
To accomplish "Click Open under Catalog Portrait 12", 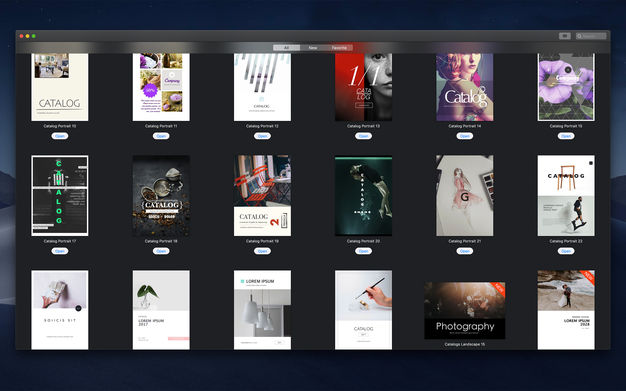I will (x=262, y=136).
